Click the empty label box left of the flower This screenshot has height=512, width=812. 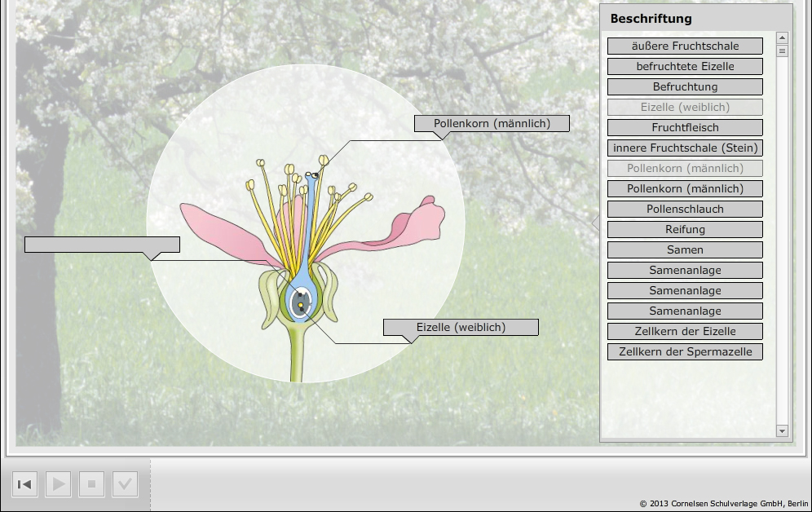pos(102,245)
